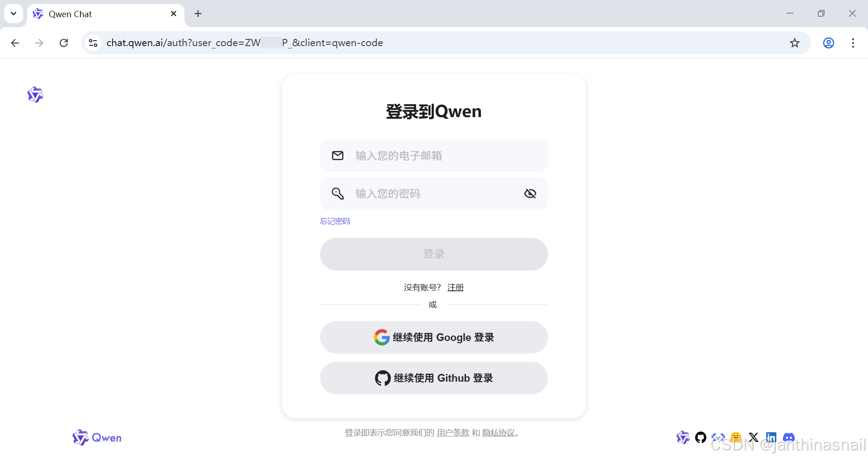Expand the tab search dropdown arrow
868x459 pixels.
[x=14, y=14]
